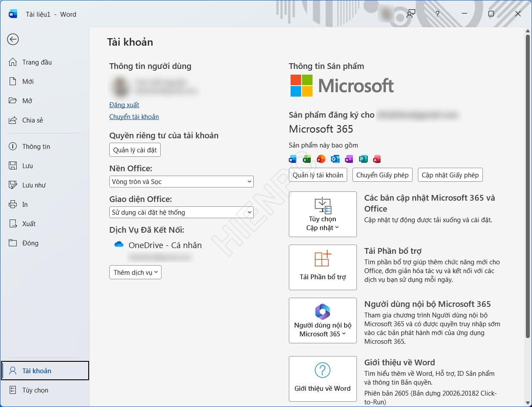
Task: Click the Quản lý tài khoản button
Action: point(318,175)
